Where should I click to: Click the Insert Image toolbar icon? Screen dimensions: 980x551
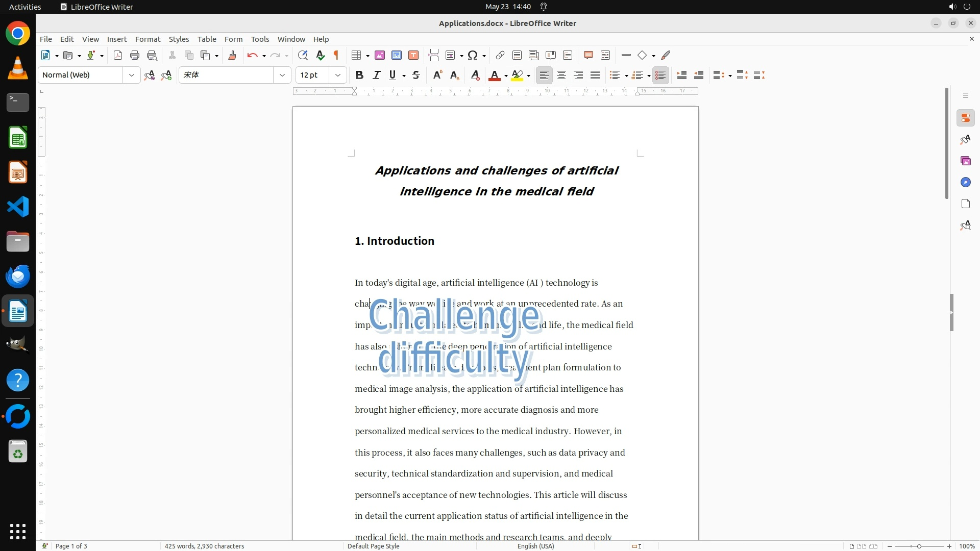(x=380, y=56)
